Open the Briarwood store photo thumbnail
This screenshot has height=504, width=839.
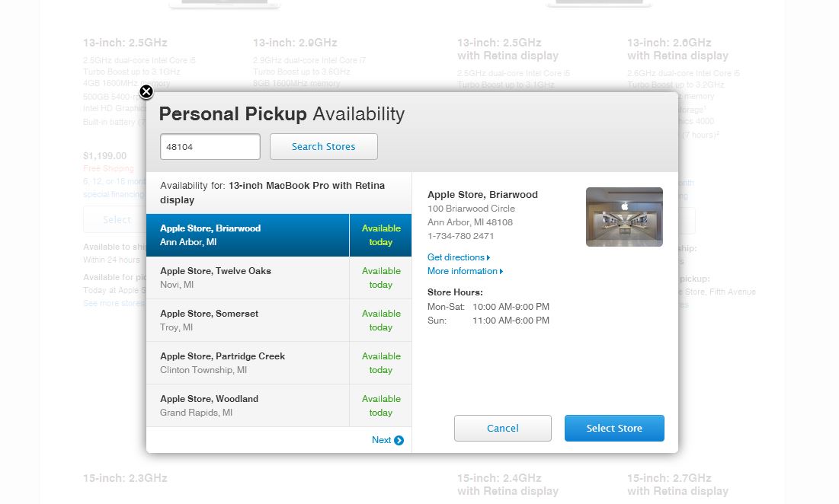pyautogui.click(x=624, y=217)
